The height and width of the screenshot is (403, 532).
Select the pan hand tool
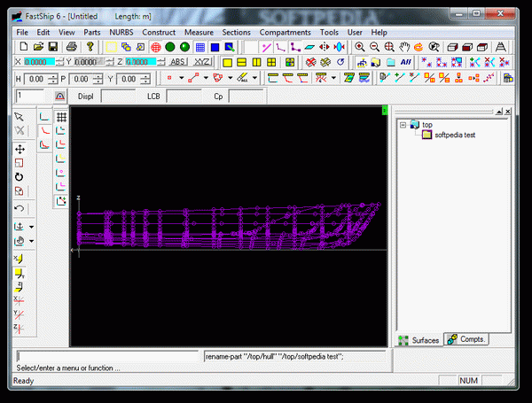(x=403, y=47)
